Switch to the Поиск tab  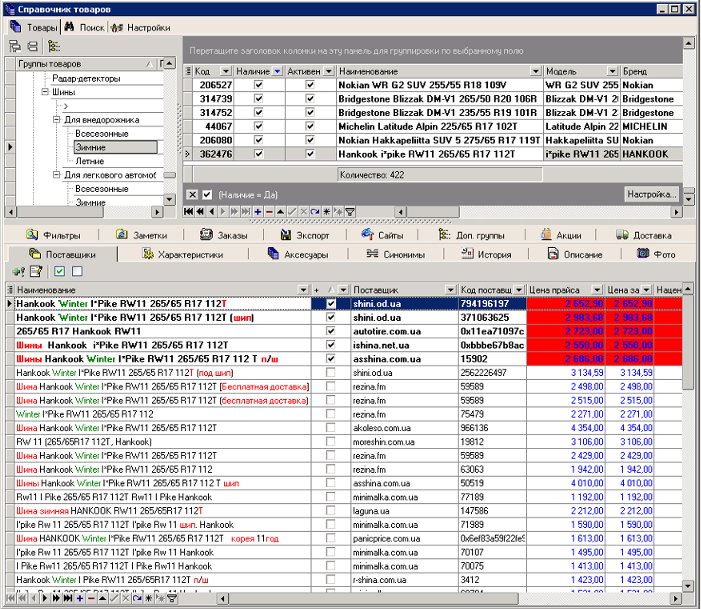tap(83, 27)
